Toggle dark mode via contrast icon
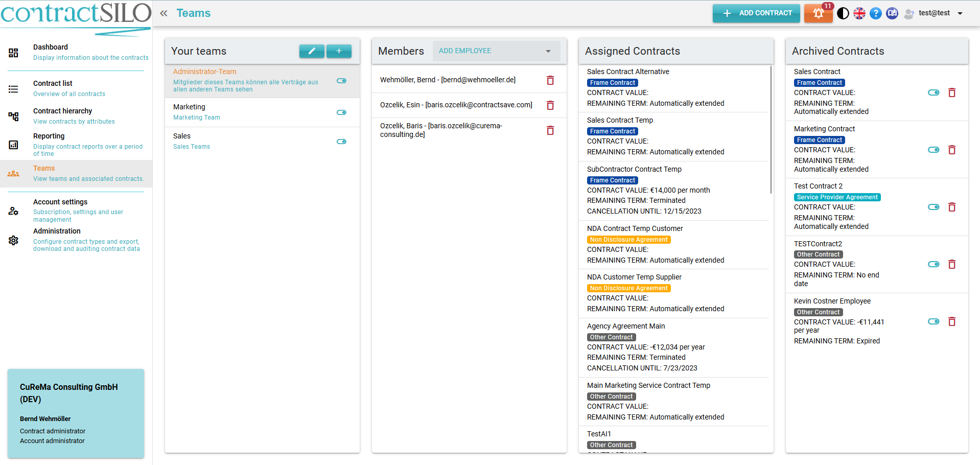The height and width of the screenshot is (465, 980). point(843,13)
